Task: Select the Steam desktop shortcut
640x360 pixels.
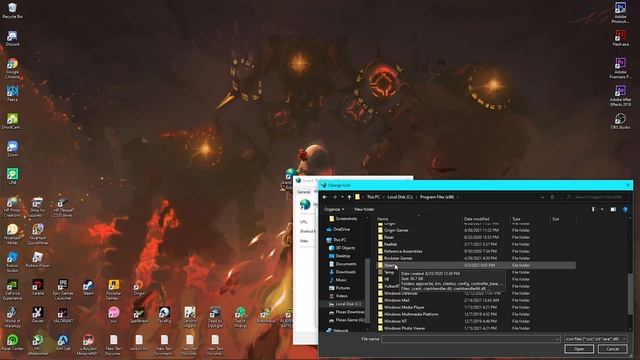Action: 88,287
